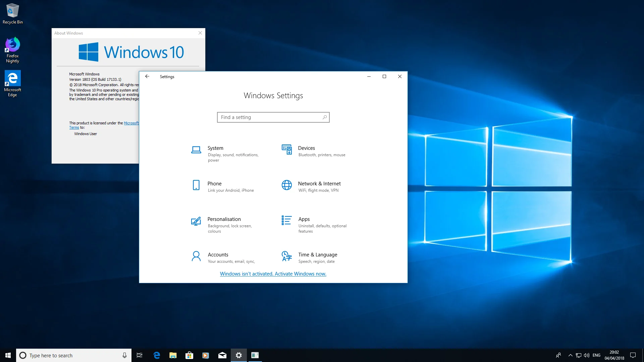Open Movies & TV taskbar icon

206,355
